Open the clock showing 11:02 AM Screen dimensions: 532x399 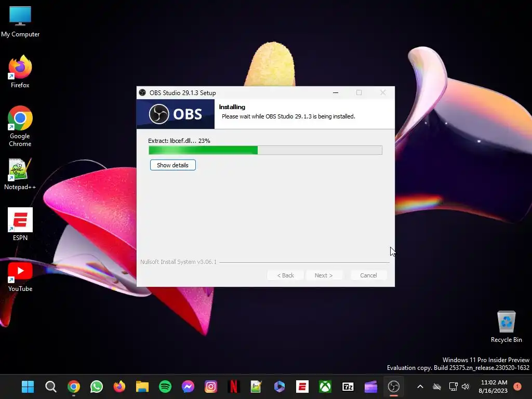pos(494,387)
